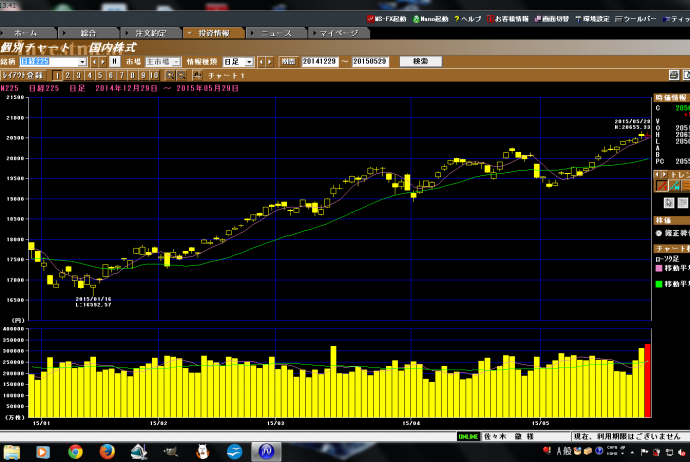Open お客様情報 customer information
Viewport: 690px width, 462px height.
(x=512, y=18)
